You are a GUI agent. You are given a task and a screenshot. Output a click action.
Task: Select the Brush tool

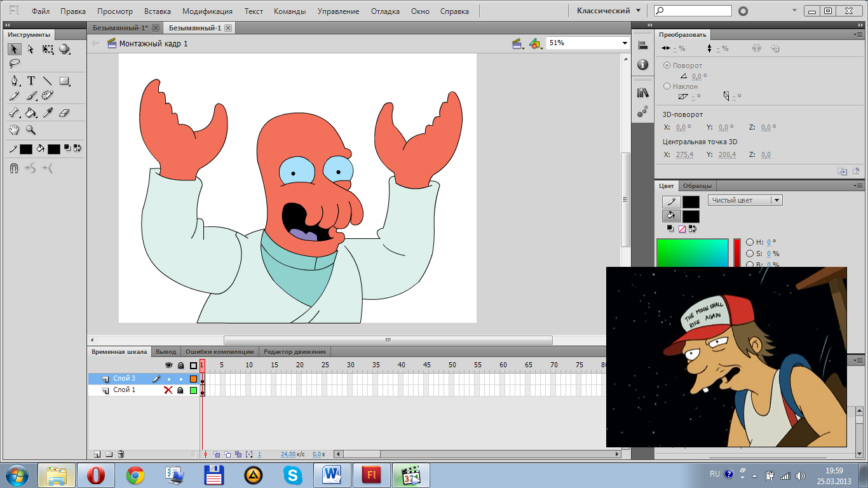click(31, 96)
